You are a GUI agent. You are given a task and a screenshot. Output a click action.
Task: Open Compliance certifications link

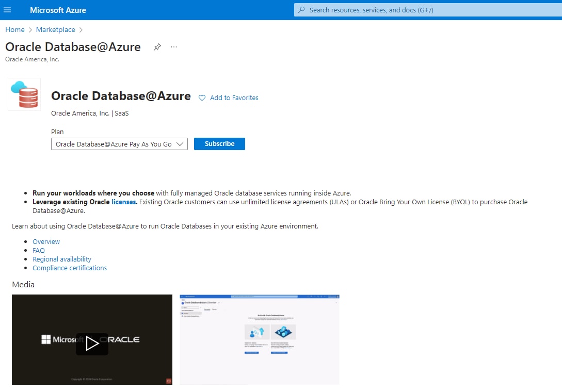click(x=70, y=268)
